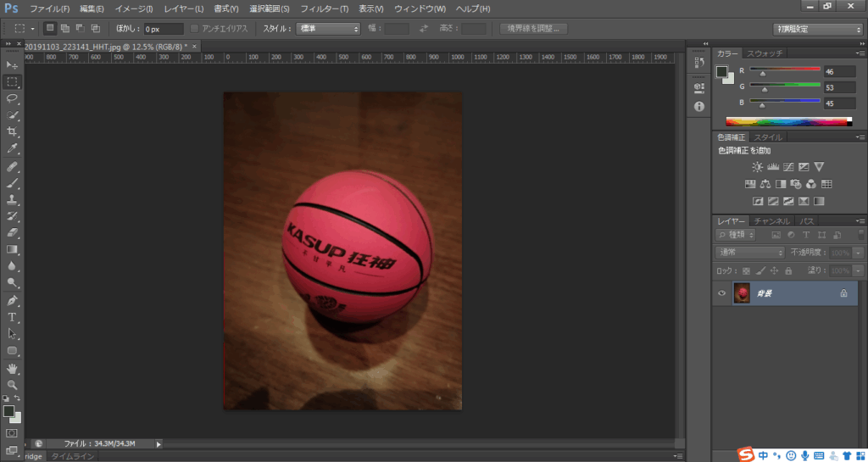Select the Crop tool

[x=12, y=131]
